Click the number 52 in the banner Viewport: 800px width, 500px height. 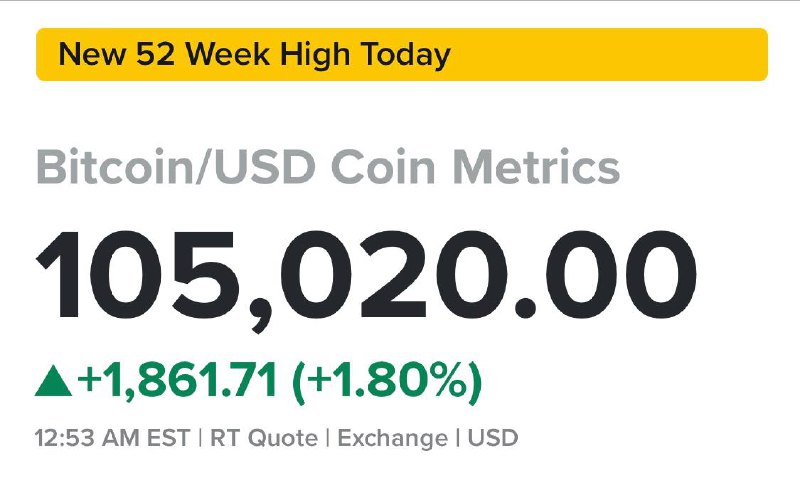coord(156,54)
